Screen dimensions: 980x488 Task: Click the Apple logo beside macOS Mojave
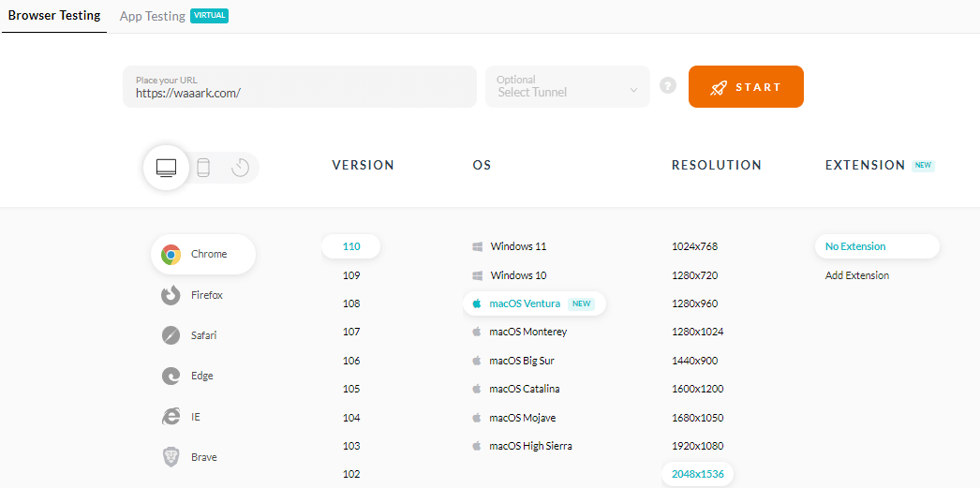(x=477, y=418)
